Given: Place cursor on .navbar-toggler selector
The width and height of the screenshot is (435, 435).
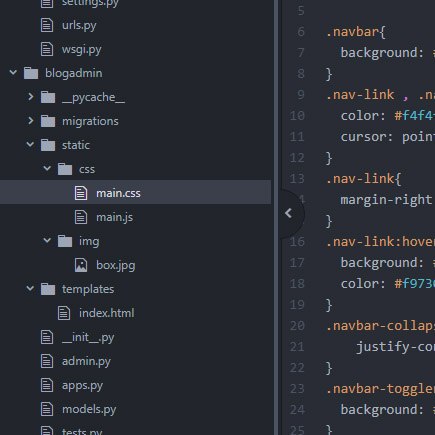Looking at the screenshot, I should point(380,389).
